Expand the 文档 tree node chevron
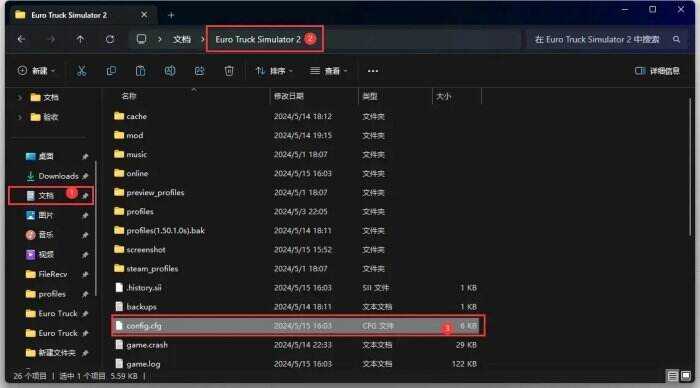This screenshot has height=388, width=700. (20, 97)
